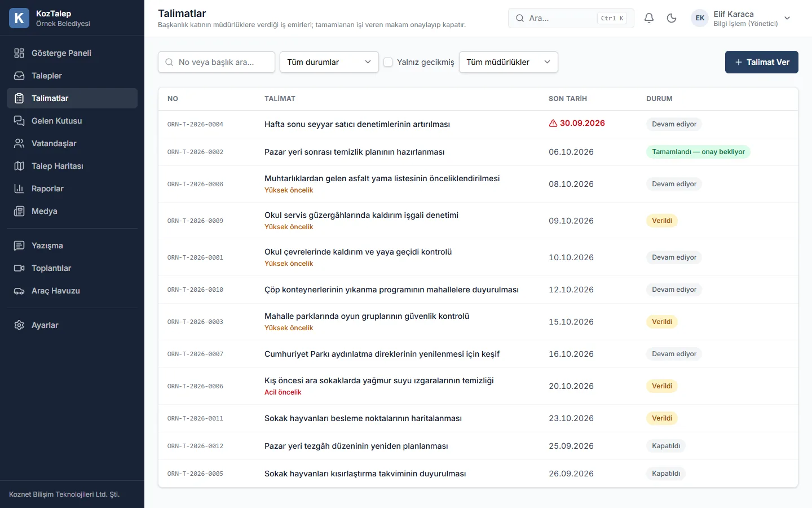Click the Araç Havuzu car icon
Image resolution: width=812 pixels, height=508 pixels.
(19, 291)
